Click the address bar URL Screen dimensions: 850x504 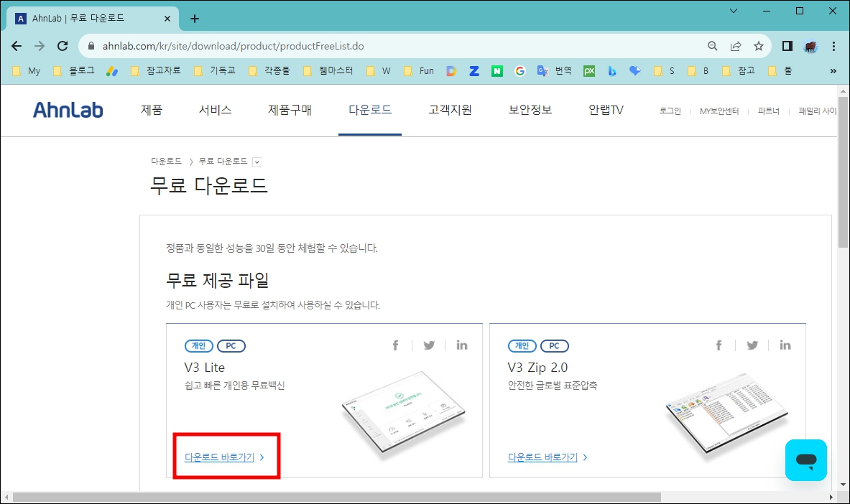pyautogui.click(x=233, y=46)
